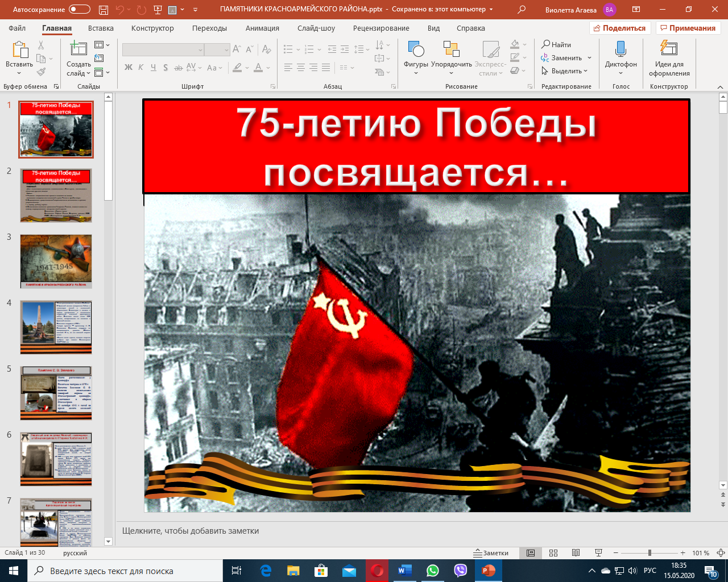Viewport: 728px width, 582px height.
Task: Toggle the Notes (Заметки) pane
Action: point(491,553)
